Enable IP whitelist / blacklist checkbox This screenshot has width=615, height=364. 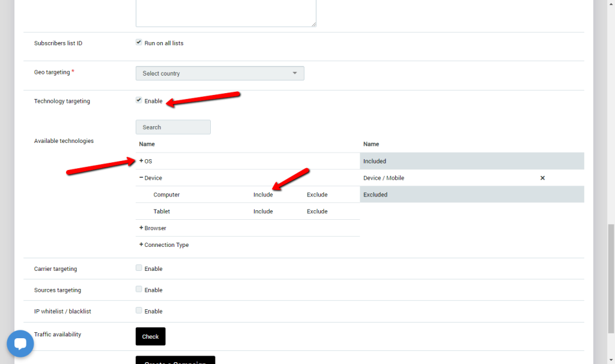pos(139,311)
